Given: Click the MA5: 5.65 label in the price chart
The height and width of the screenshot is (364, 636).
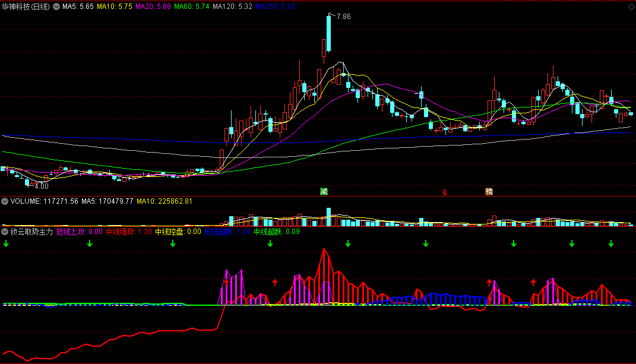Looking at the screenshot, I should pyautogui.click(x=78, y=7).
